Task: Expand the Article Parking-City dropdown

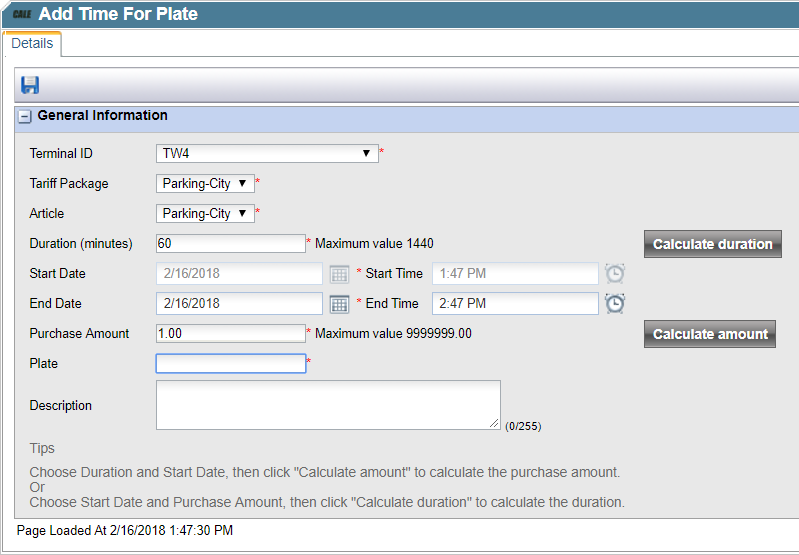Action: point(205,214)
